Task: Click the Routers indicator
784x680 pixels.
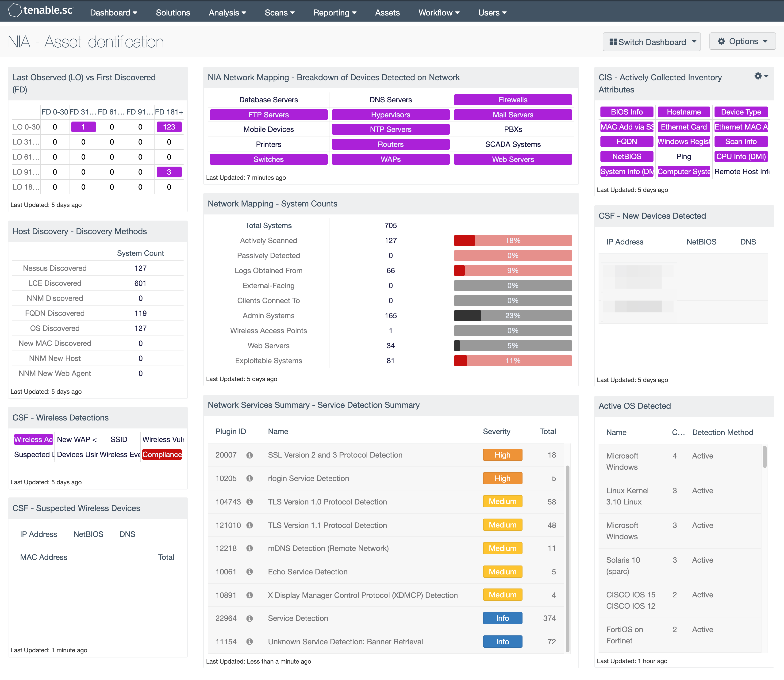Action: (391, 144)
